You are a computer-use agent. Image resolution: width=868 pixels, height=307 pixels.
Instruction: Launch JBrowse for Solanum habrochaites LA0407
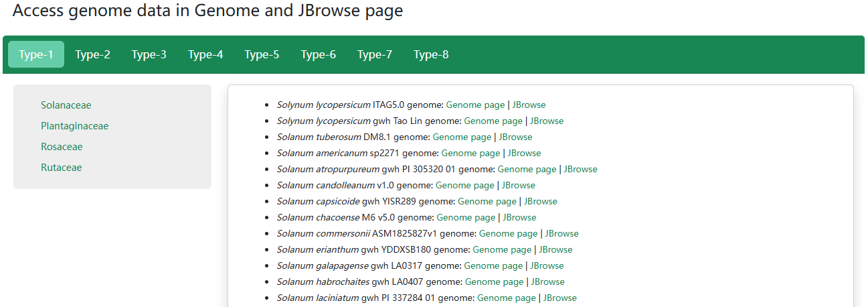(x=548, y=282)
